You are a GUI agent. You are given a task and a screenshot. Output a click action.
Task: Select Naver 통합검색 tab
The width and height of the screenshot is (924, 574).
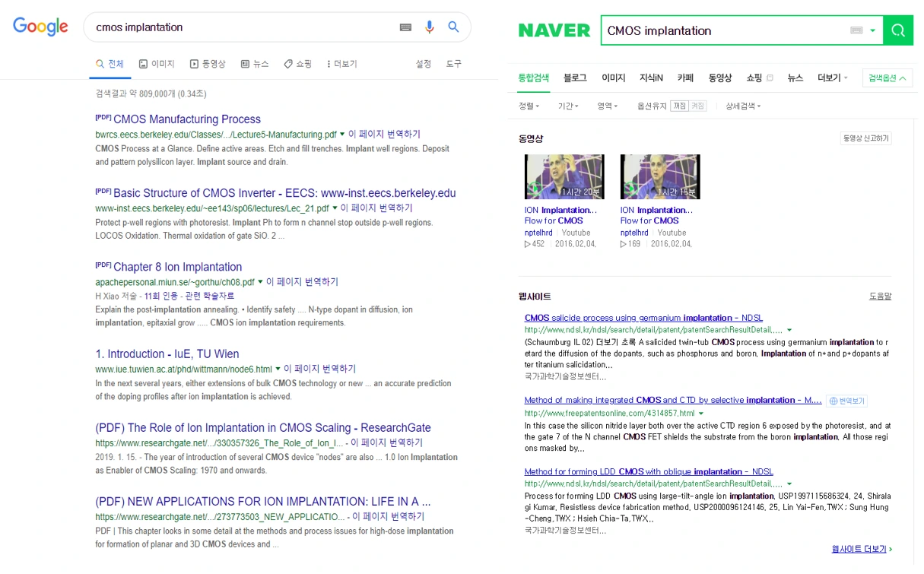click(x=533, y=78)
